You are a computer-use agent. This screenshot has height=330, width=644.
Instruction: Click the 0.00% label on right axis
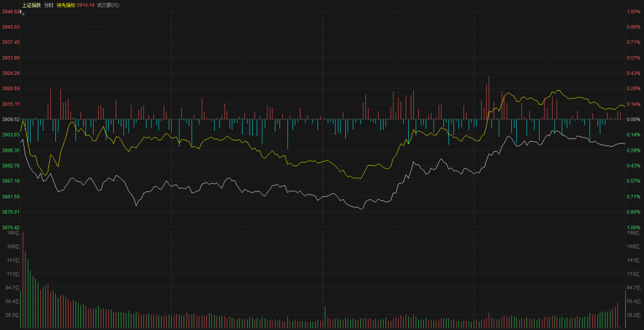coord(633,119)
